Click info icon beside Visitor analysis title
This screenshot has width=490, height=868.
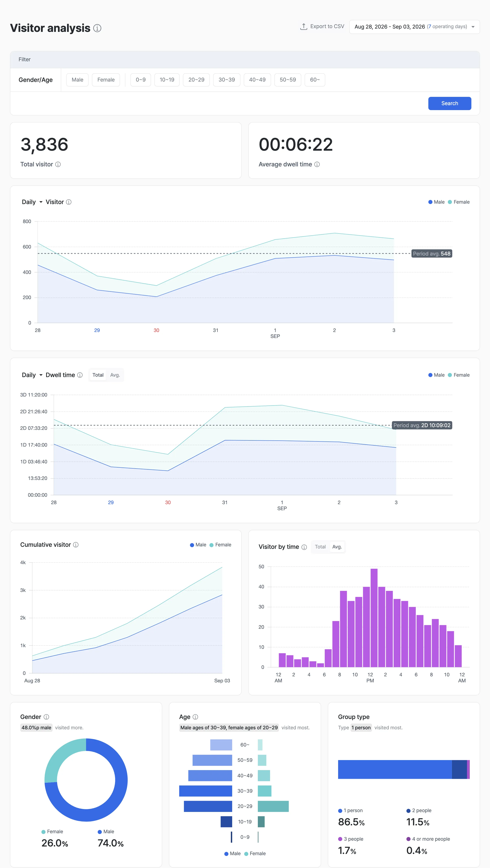[97, 28]
